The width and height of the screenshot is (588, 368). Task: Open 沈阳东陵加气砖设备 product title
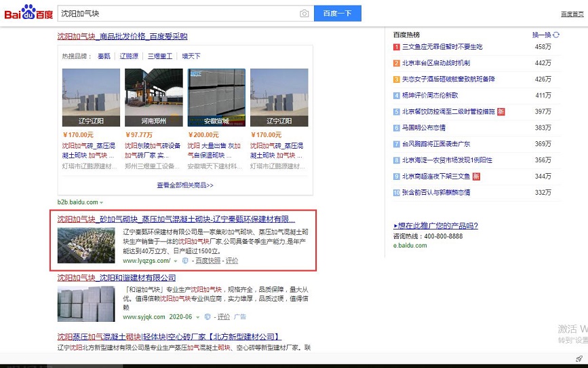click(153, 151)
